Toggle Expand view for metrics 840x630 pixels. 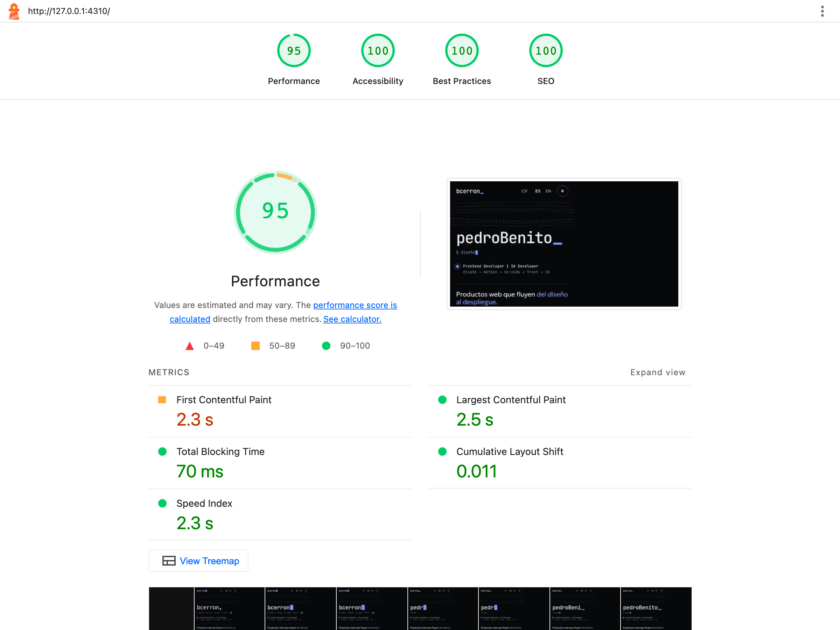658,372
